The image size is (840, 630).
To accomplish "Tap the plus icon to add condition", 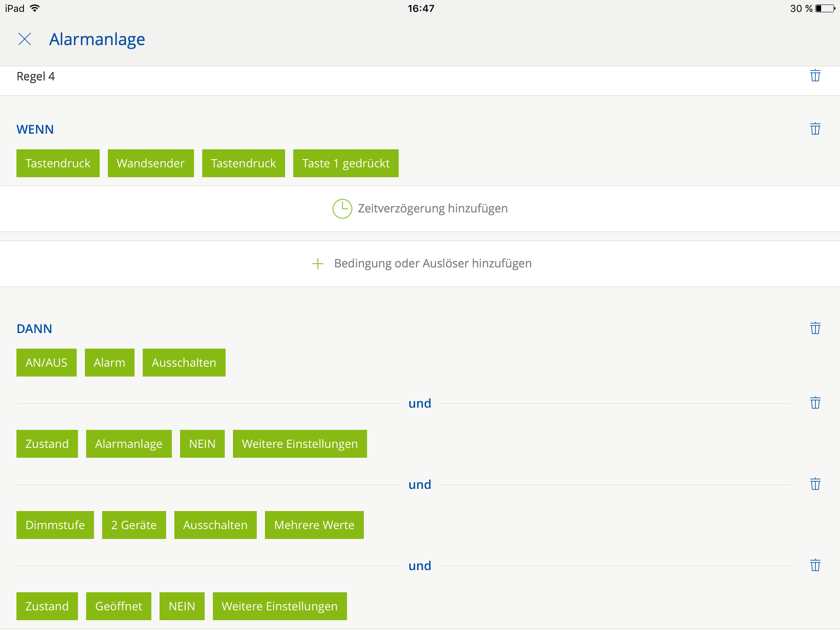I will click(x=318, y=264).
